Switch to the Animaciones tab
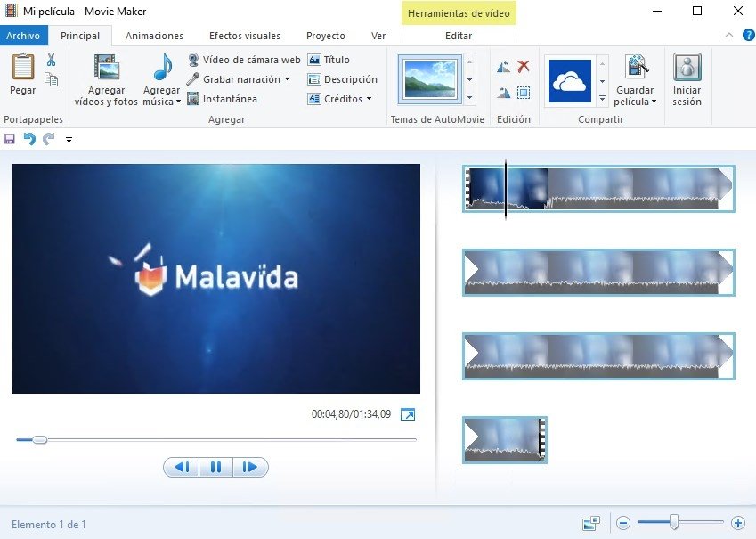 pos(153,36)
